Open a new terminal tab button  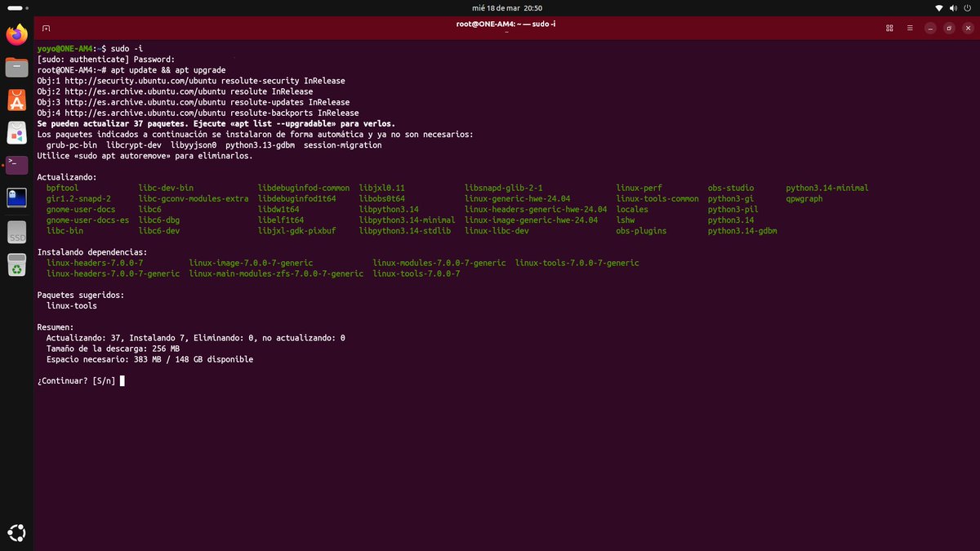point(46,28)
